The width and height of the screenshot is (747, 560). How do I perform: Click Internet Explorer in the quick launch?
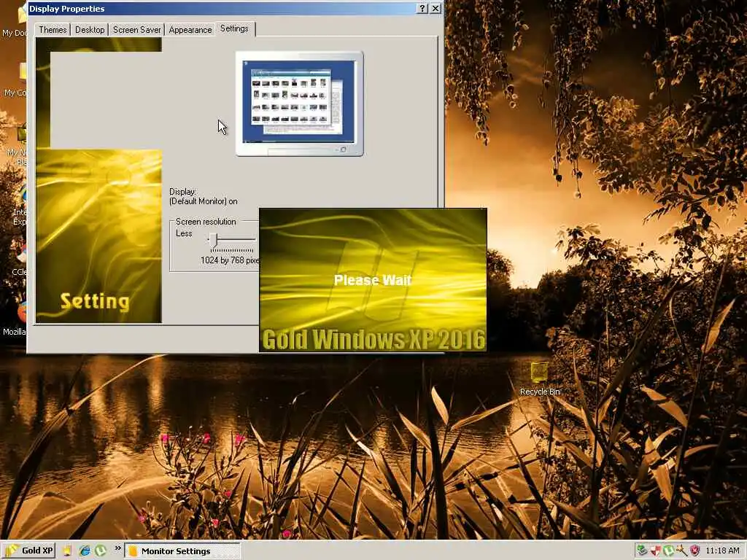click(x=85, y=551)
